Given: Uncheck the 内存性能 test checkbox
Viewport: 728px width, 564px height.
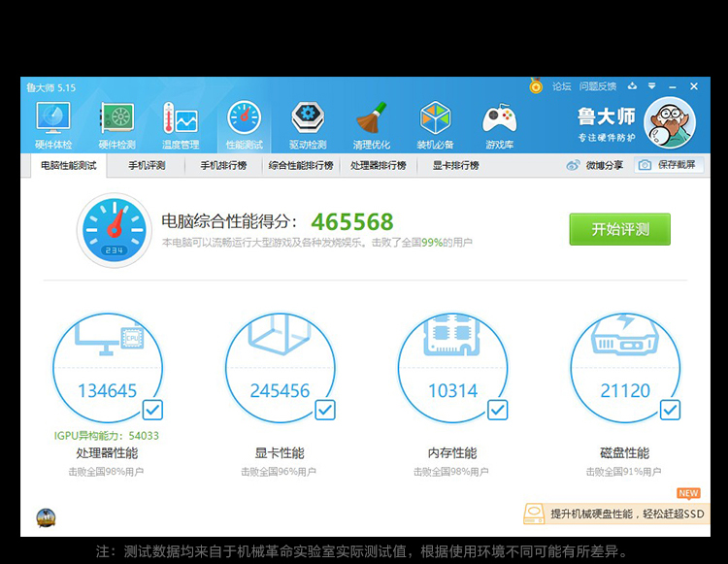Looking at the screenshot, I should click(498, 410).
